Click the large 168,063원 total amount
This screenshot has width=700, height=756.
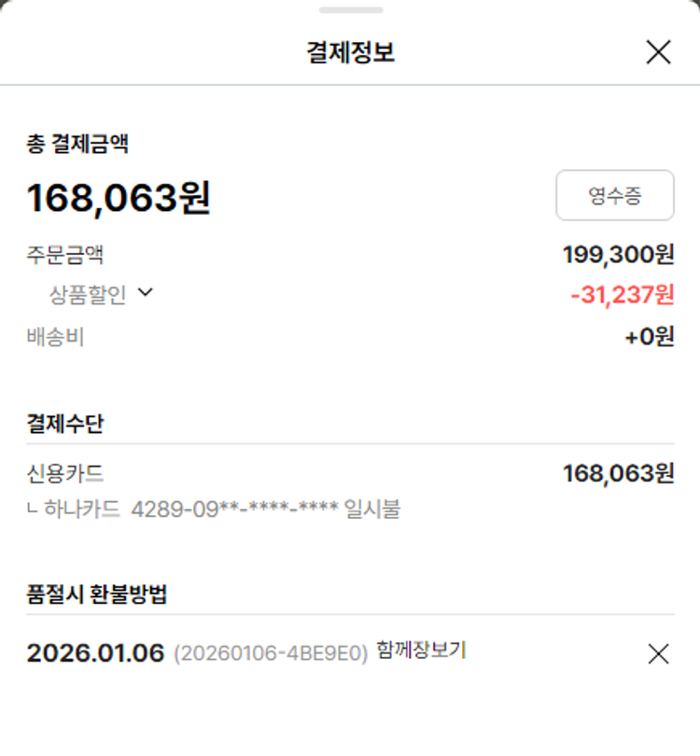click(x=119, y=198)
